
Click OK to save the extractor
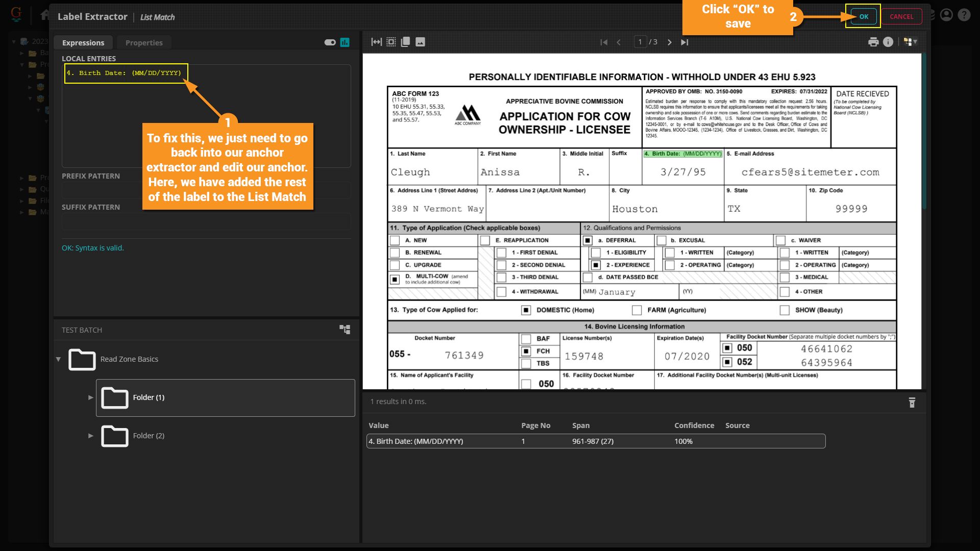[864, 16]
